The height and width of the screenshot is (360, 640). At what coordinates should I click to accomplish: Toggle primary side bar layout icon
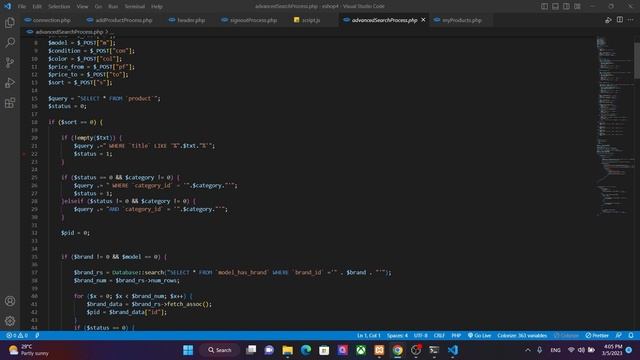tap(544, 6)
